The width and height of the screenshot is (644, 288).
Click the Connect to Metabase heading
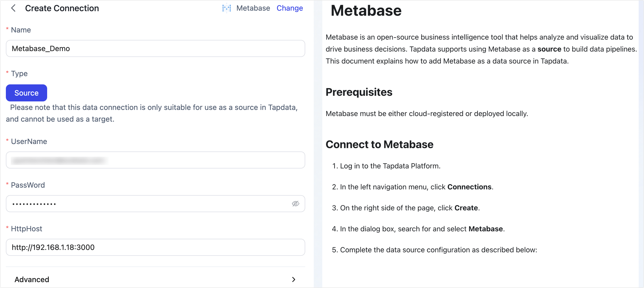click(x=379, y=144)
